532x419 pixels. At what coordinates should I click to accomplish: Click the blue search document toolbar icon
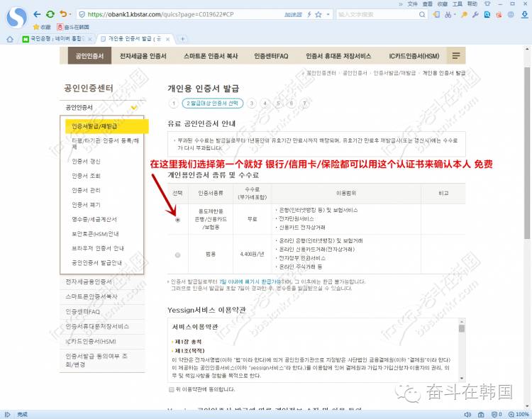coord(487,15)
